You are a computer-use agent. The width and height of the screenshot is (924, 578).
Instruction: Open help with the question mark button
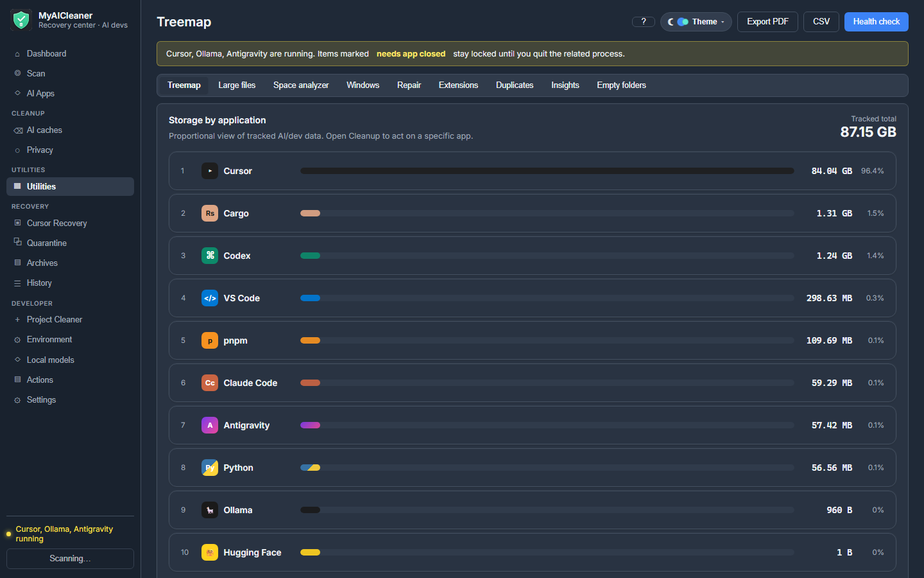click(x=644, y=22)
